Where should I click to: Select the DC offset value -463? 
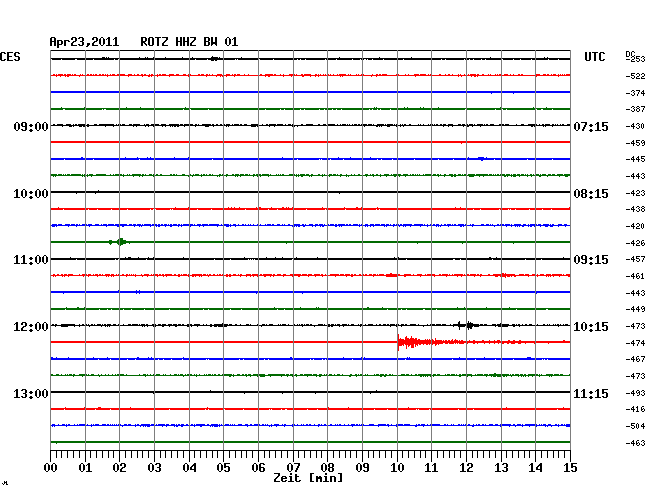(x=635, y=443)
